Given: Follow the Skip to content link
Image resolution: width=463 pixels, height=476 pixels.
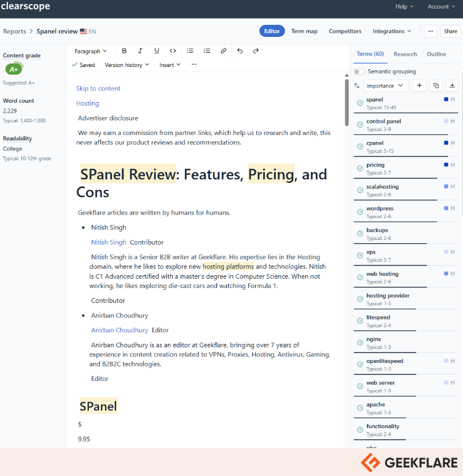Looking at the screenshot, I should tap(98, 88).
